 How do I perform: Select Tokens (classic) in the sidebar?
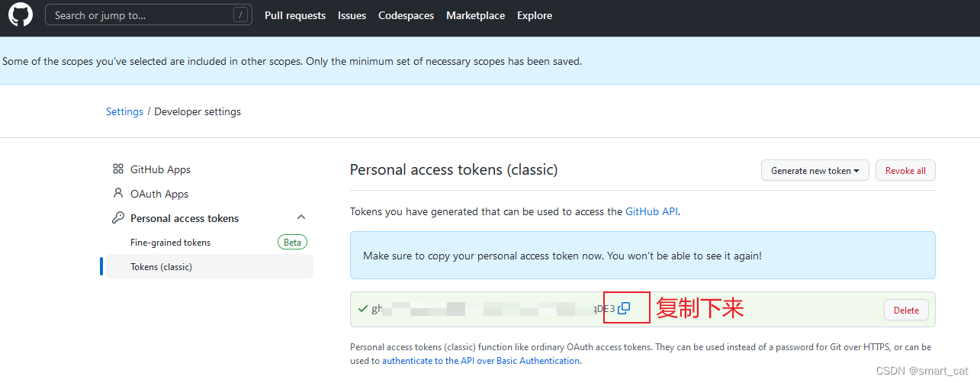[209, 267]
